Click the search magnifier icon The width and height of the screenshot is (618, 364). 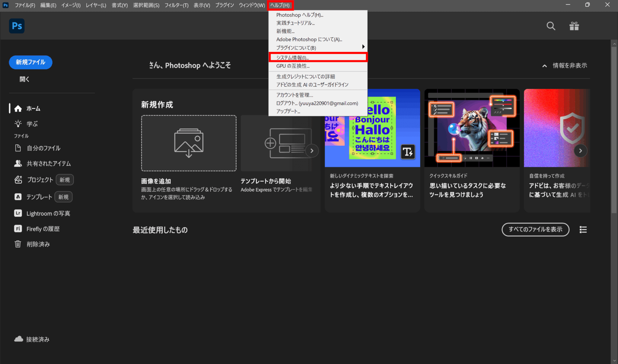coord(551,26)
